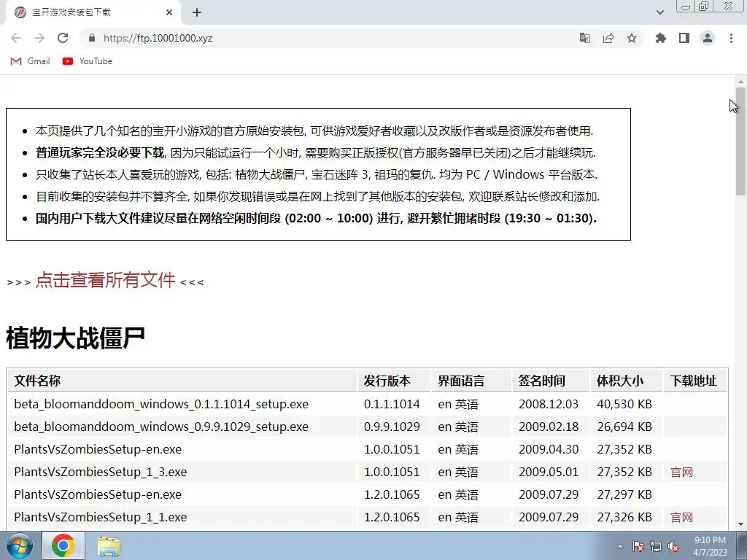Open a new browser tab

click(x=197, y=13)
